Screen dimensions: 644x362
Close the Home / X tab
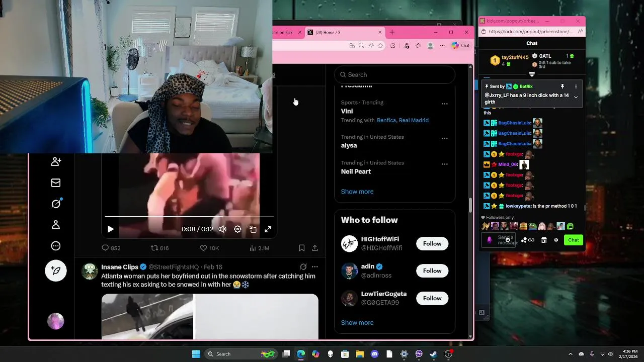[380, 32]
